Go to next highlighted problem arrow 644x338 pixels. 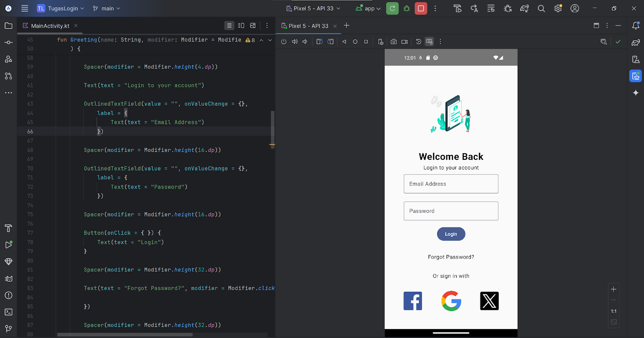270,40
